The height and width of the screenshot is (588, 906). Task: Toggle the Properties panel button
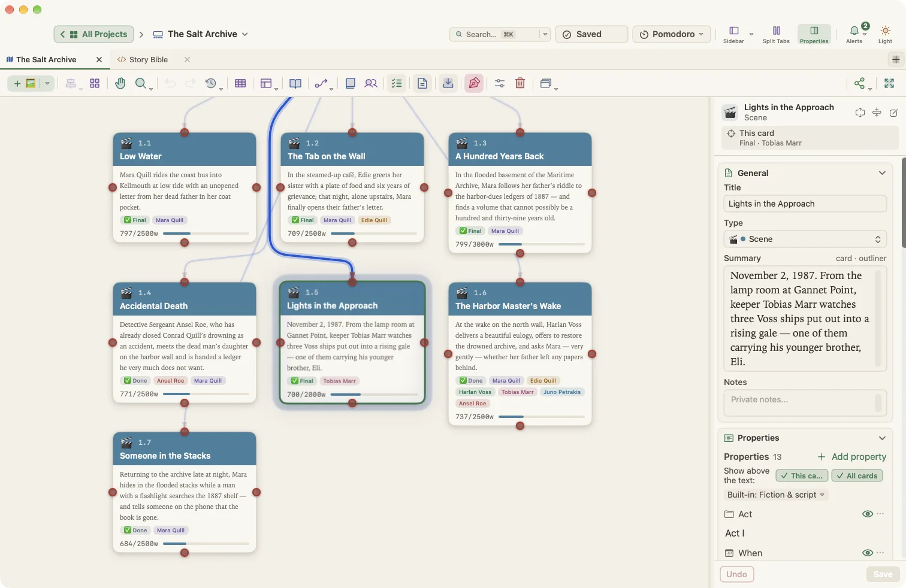coord(814,34)
